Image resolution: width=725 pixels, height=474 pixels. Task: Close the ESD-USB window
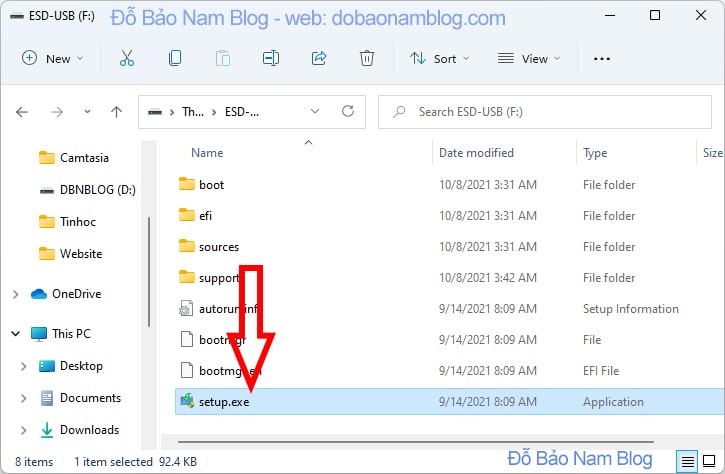[700, 15]
